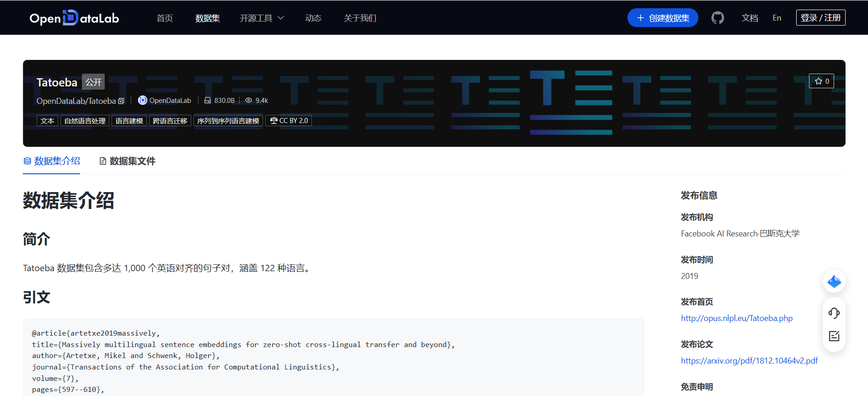Click the 跨语言迁移 tag

click(170, 121)
